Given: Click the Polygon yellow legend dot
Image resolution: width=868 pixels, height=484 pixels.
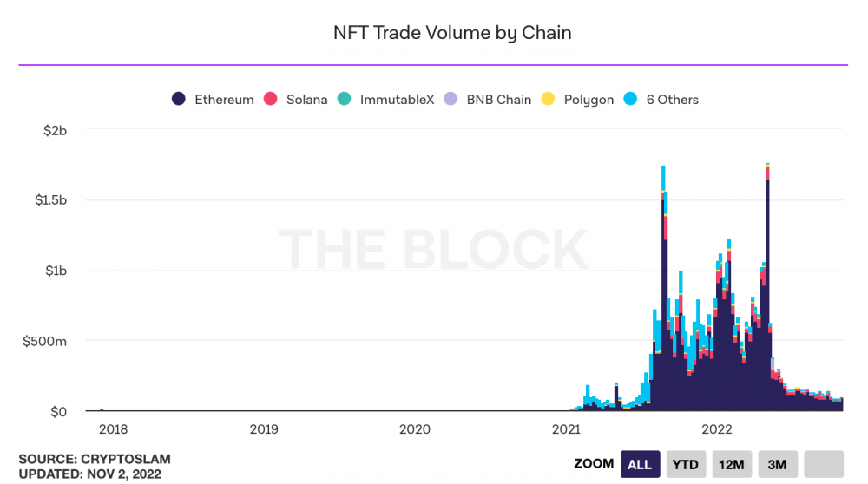Looking at the screenshot, I should [548, 99].
